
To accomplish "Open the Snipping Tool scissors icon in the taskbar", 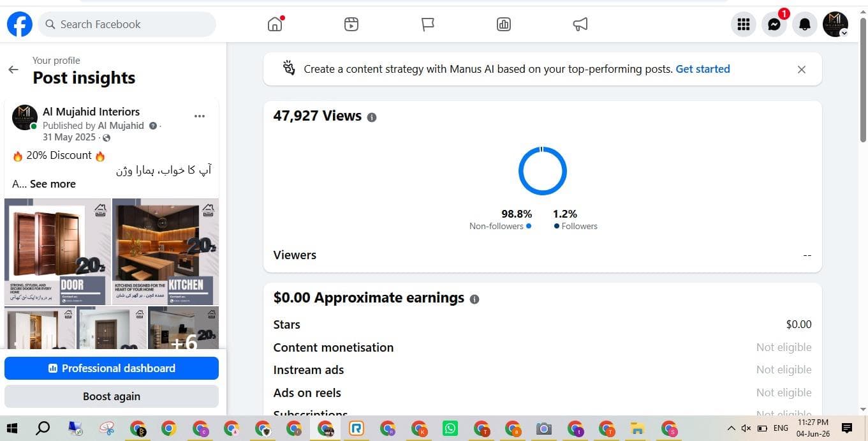I will coord(107,428).
